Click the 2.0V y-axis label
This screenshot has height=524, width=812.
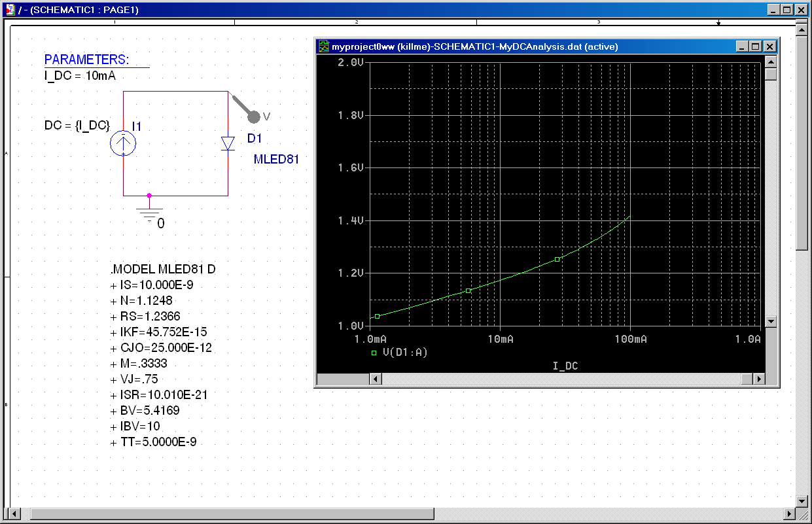(350, 63)
